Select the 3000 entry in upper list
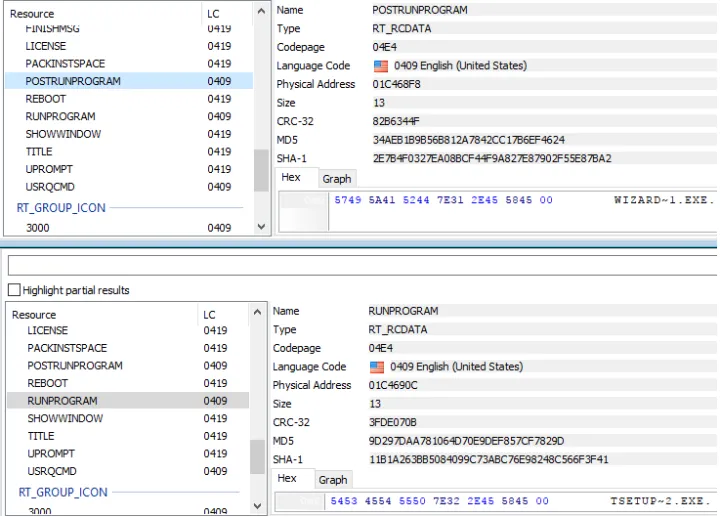 tap(129, 227)
